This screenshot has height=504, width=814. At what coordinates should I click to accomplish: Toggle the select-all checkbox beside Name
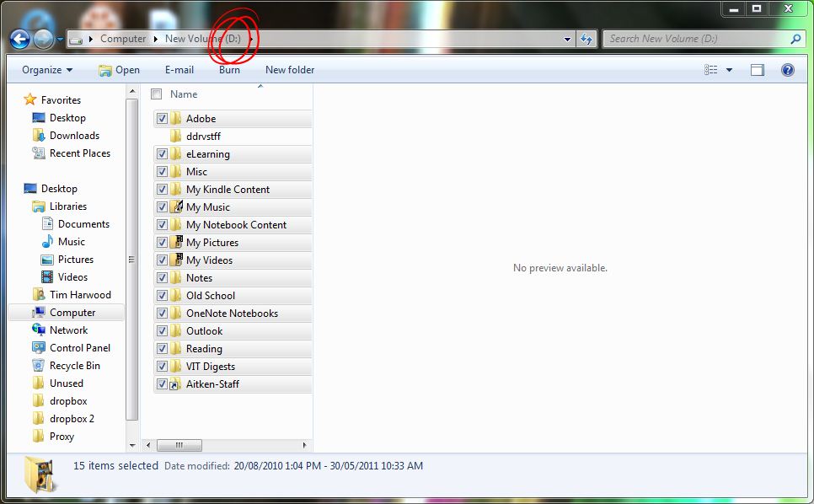(156, 94)
